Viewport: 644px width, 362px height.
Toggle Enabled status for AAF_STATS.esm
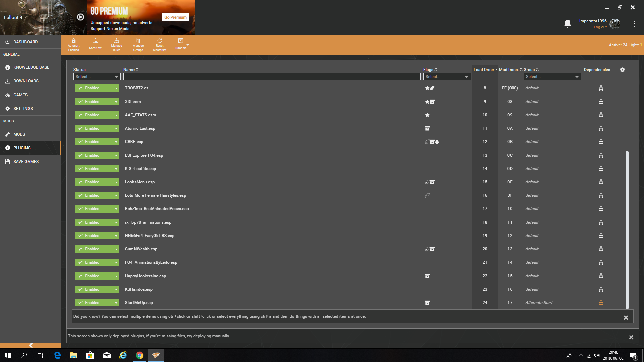coord(94,115)
